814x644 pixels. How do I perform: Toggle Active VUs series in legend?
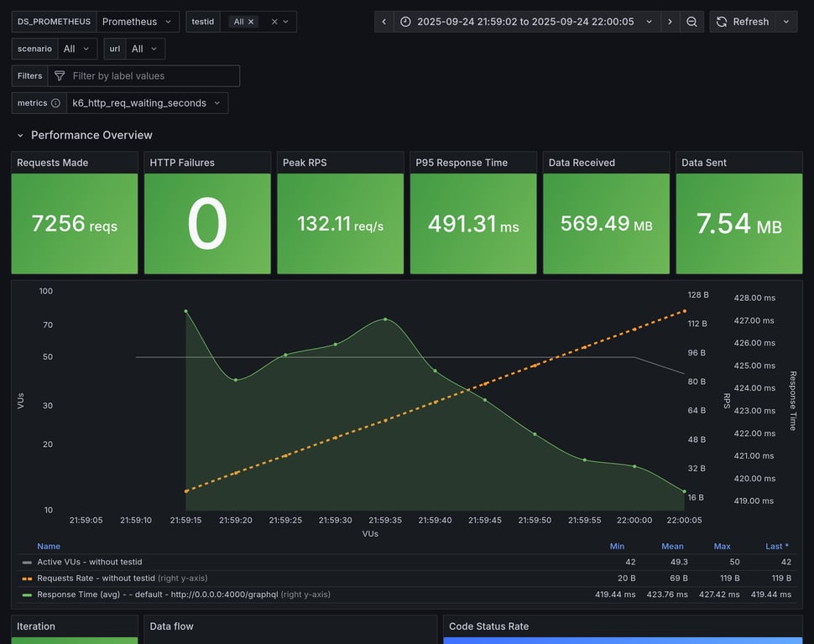[88, 562]
